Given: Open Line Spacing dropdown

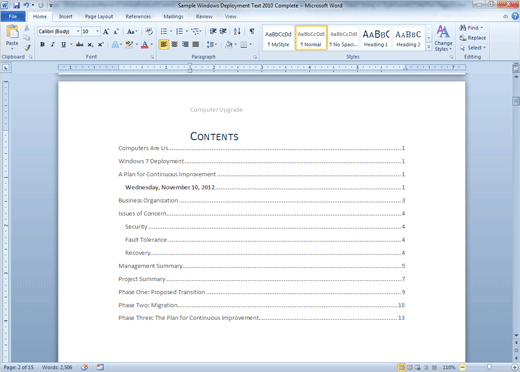Looking at the screenshot, I should point(212,44).
